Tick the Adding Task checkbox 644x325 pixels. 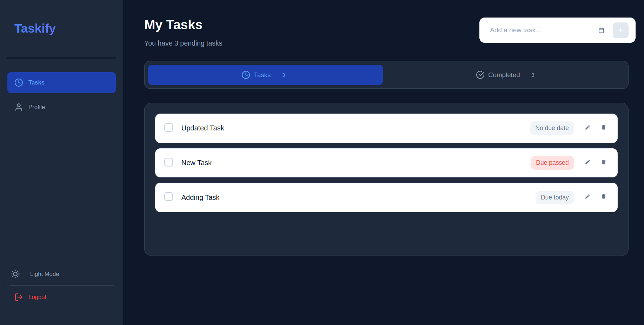169,197
